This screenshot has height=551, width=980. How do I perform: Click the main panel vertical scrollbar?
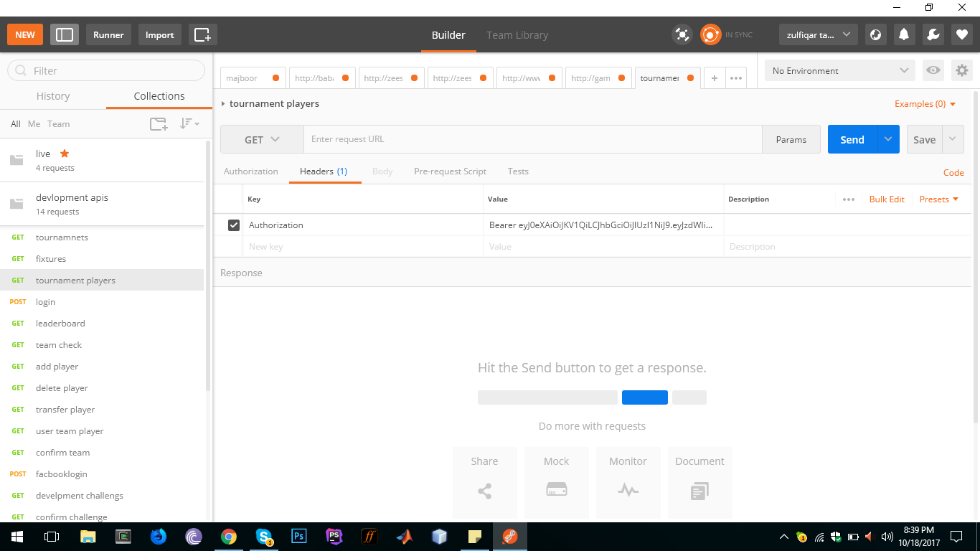coord(975,257)
